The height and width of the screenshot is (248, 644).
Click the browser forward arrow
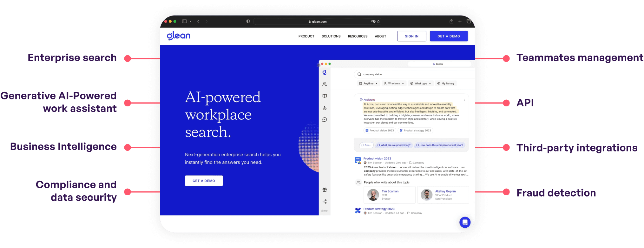coord(207,21)
